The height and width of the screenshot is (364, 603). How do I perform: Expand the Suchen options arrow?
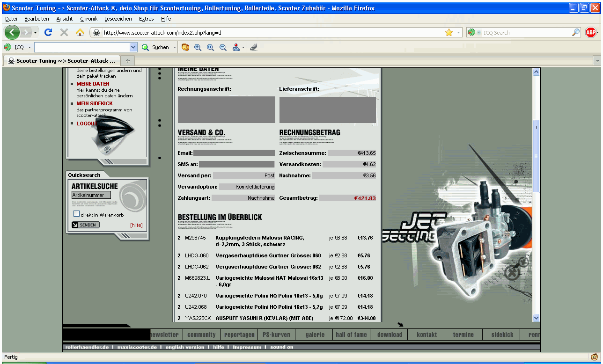tap(175, 47)
